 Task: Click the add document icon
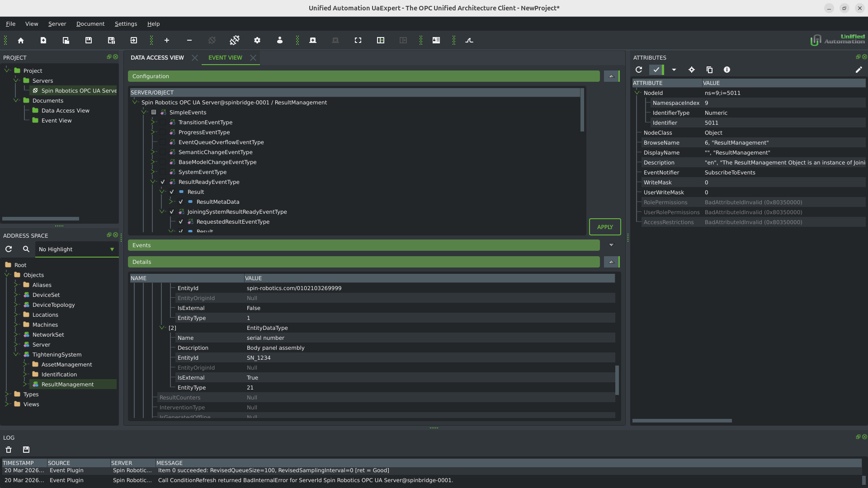coord(313,41)
